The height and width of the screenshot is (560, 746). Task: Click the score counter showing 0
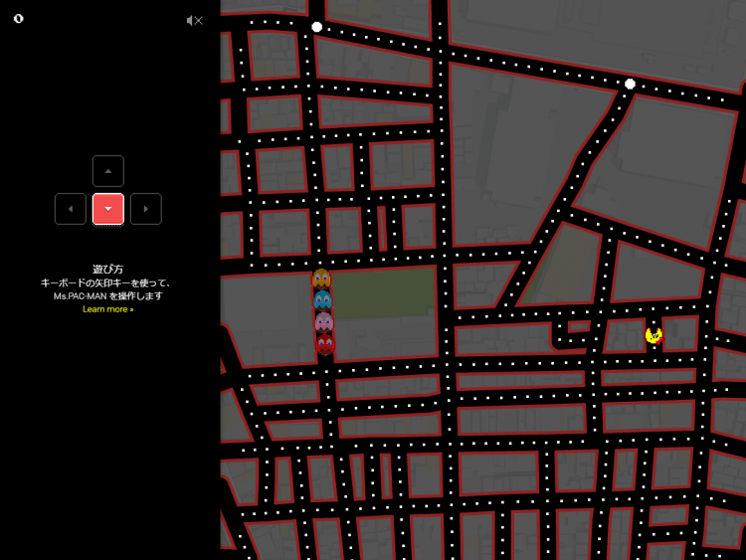(x=19, y=19)
